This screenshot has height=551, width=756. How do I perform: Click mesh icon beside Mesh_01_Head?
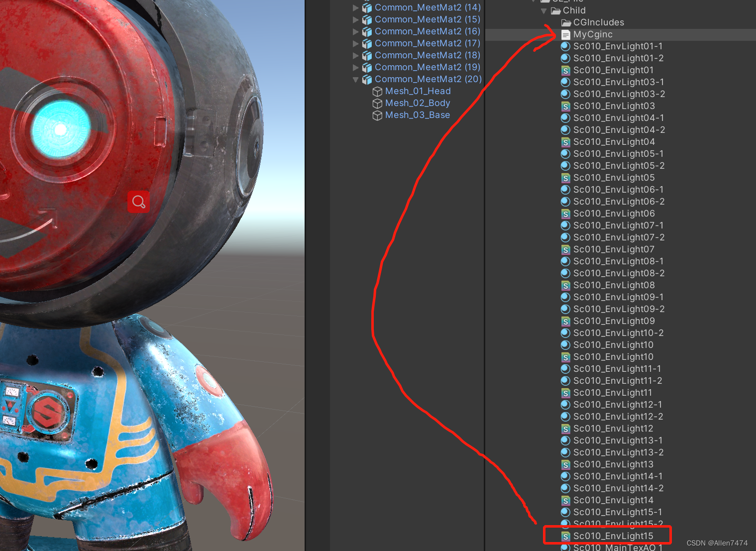378,91
